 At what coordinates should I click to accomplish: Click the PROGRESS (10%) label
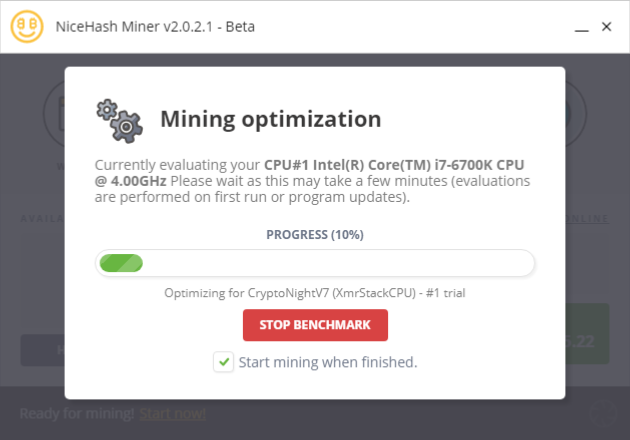pyautogui.click(x=315, y=235)
